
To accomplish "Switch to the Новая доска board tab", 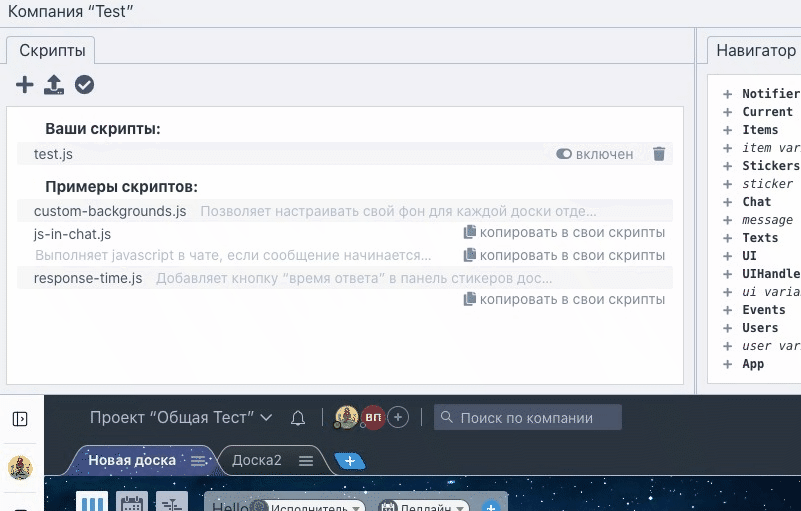I will 132,460.
